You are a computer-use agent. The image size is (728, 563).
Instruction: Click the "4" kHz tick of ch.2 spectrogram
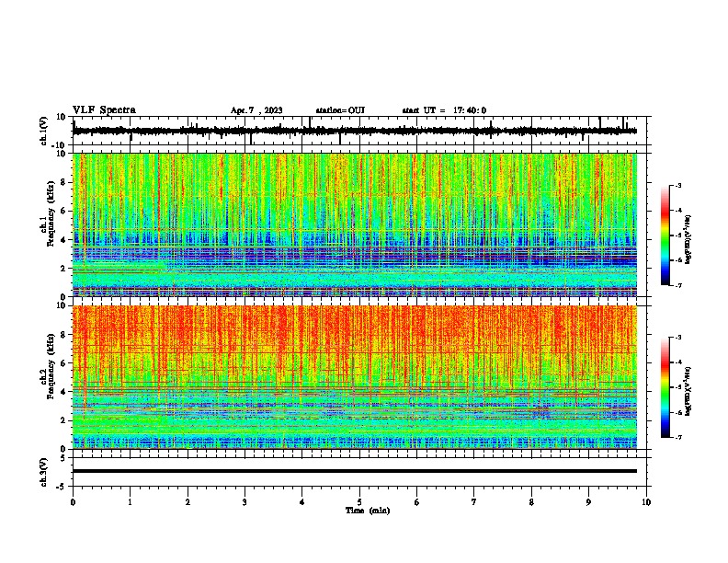point(63,392)
